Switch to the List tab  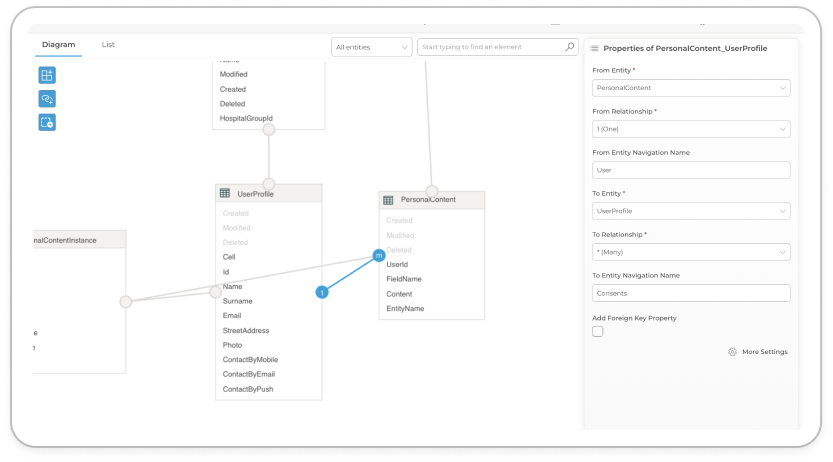click(108, 45)
